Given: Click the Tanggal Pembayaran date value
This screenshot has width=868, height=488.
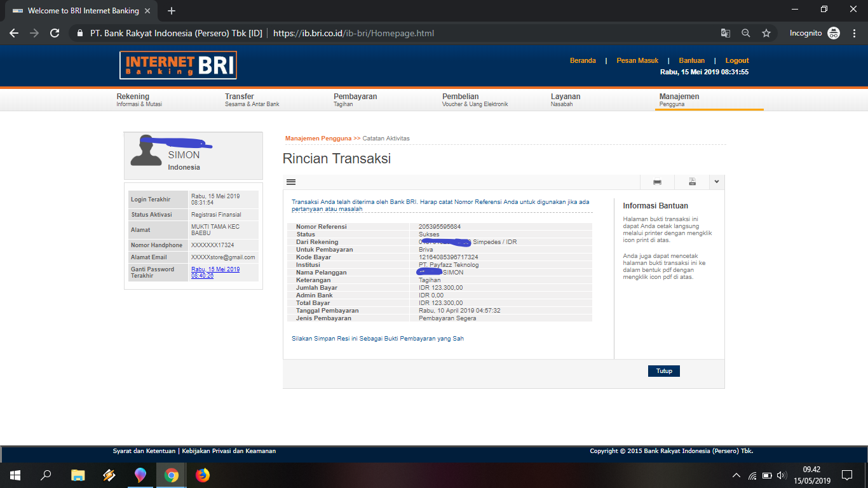Looking at the screenshot, I should (459, 311).
